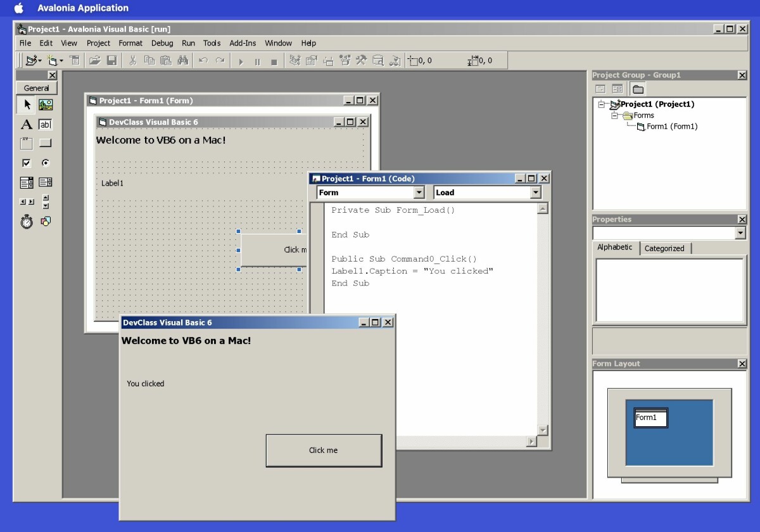Image resolution: width=760 pixels, height=532 pixels.
Task: Click the Stop button to end the running program
Action: pos(274,61)
